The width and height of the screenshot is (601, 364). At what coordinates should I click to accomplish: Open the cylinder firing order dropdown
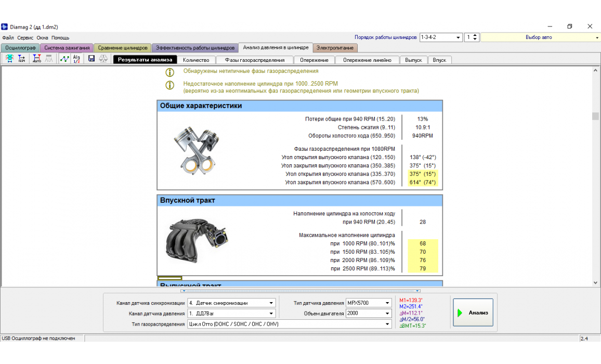[x=458, y=37]
